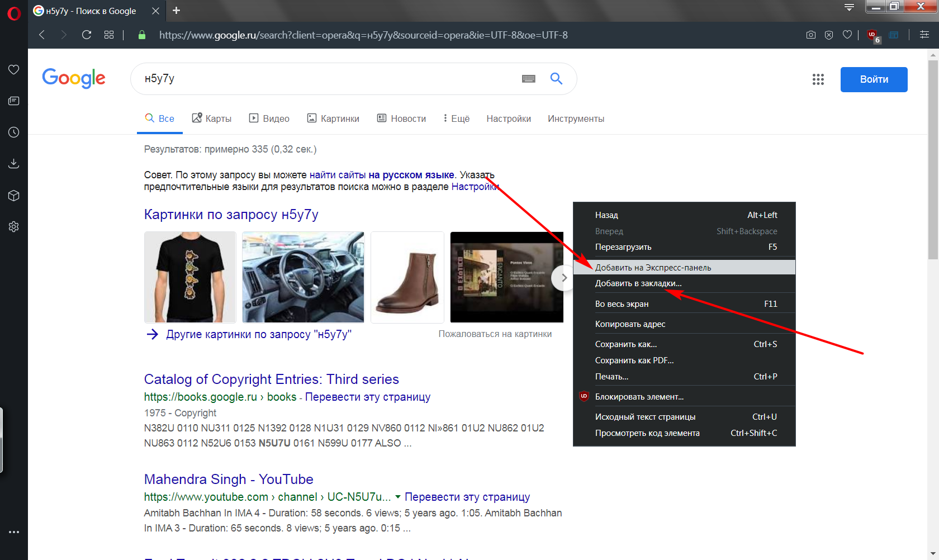Open the uBlock Origin extension icon

click(x=873, y=35)
